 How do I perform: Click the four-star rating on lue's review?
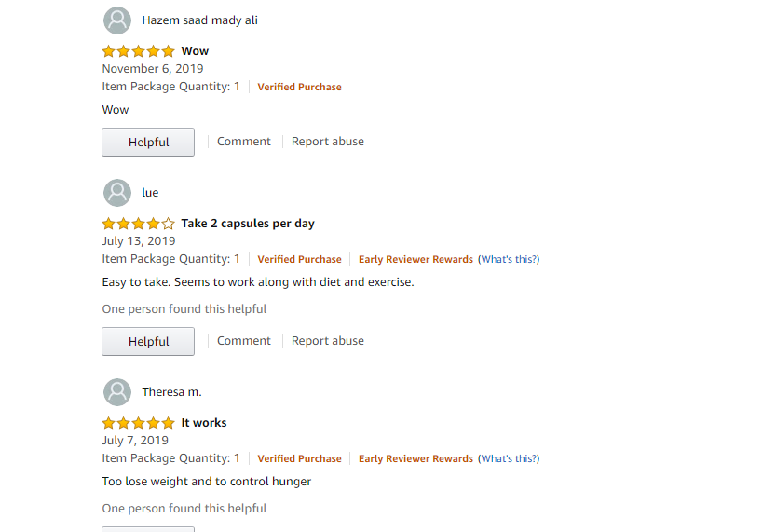tap(138, 224)
